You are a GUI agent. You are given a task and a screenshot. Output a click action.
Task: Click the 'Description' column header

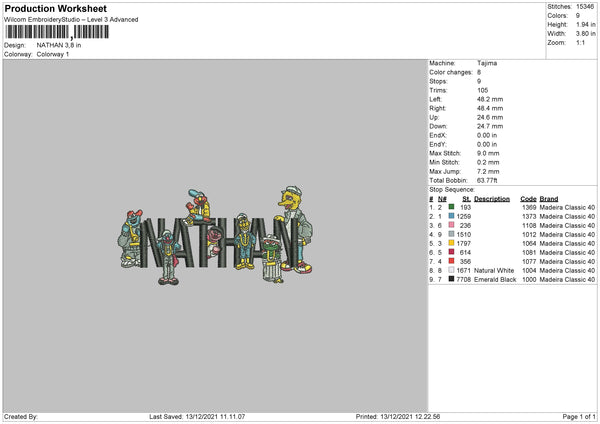[x=492, y=199]
